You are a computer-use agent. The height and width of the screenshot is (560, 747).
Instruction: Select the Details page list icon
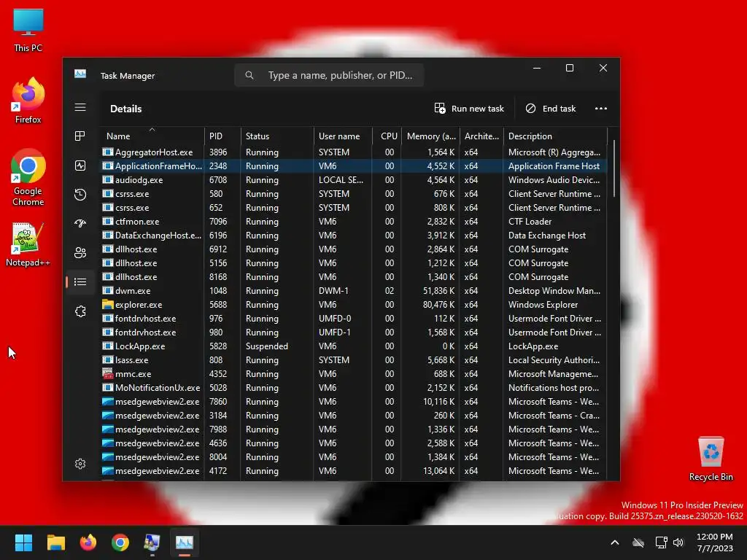click(x=80, y=282)
